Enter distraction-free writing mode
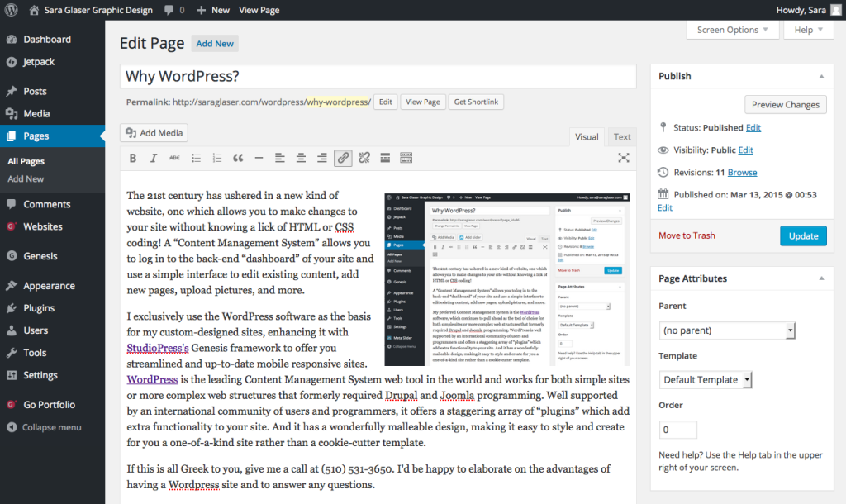 624,158
